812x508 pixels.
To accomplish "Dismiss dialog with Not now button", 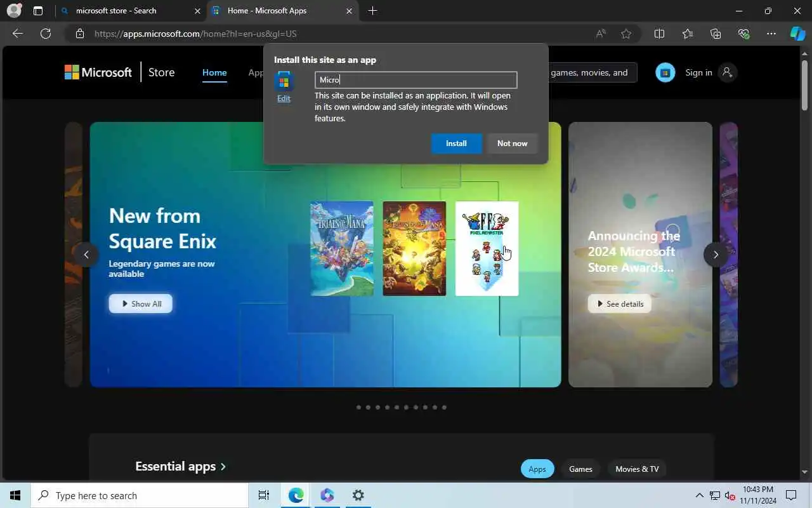I will (512, 144).
